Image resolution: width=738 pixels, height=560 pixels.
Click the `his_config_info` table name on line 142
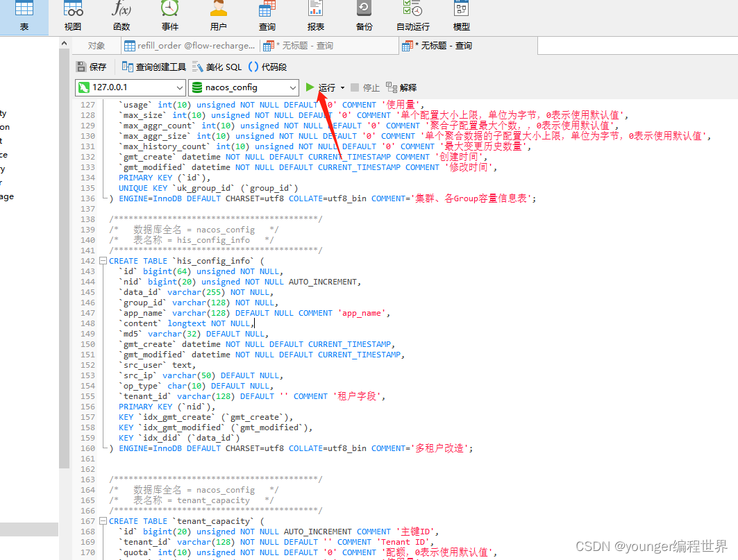[x=213, y=261]
